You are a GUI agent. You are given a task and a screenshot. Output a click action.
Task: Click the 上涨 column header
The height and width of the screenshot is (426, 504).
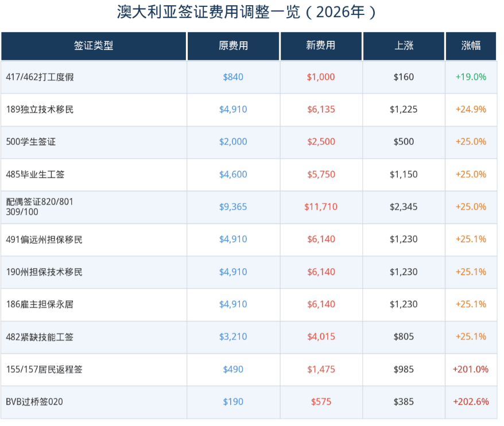[x=404, y=46]
